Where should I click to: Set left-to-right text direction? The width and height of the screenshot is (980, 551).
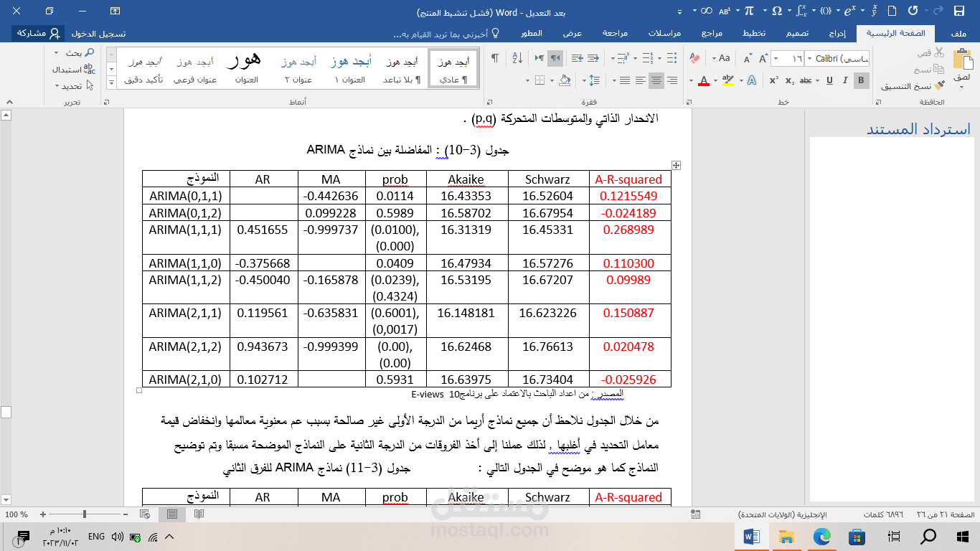click(539, 58)
